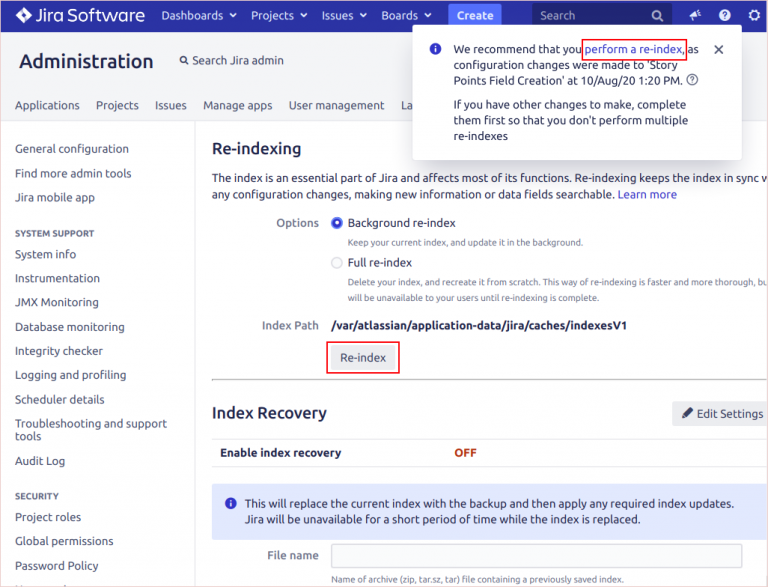Open Password Policy page
The width and height of the screenshot is (768, 587).
tap(56, 565)
